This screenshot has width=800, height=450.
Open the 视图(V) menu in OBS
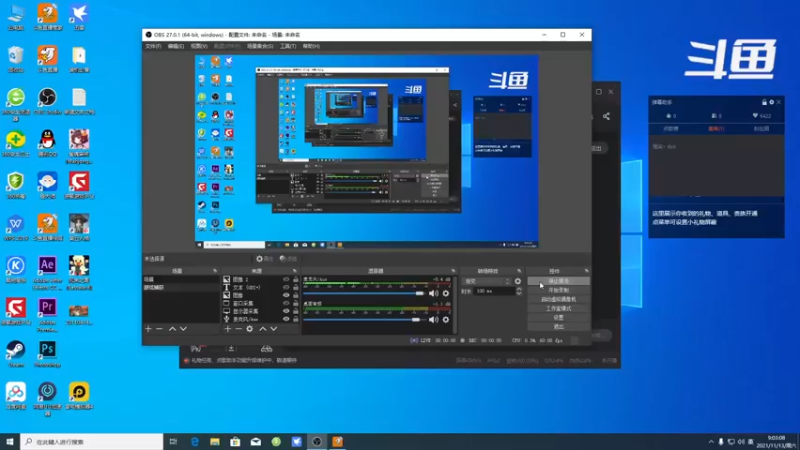(198, 46)
